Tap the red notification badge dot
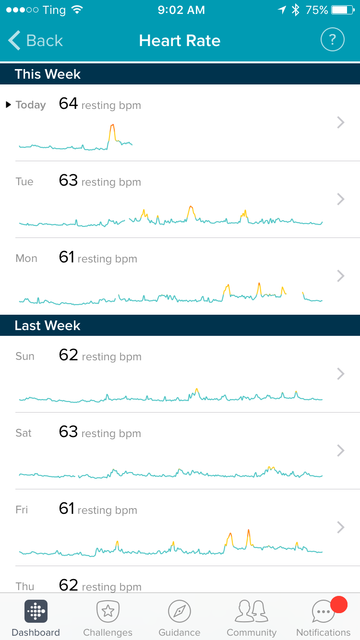360x640 pixels. tap(339, 605)
